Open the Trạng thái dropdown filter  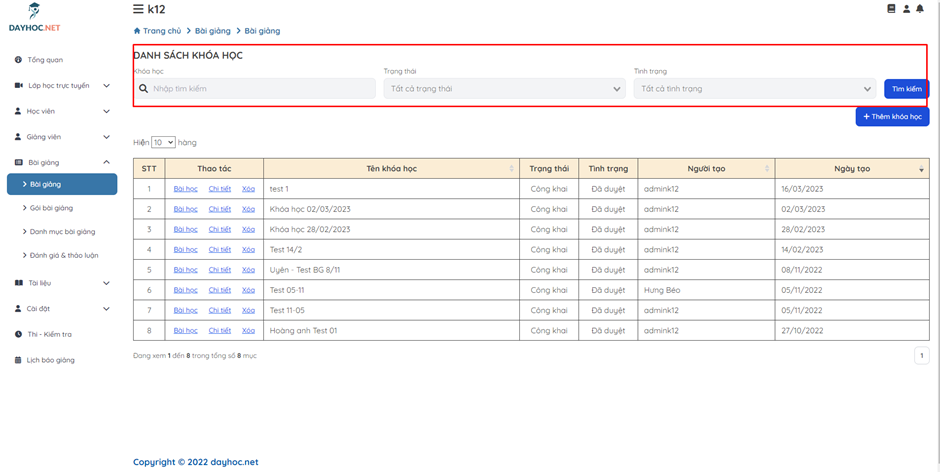click(504, 89)
